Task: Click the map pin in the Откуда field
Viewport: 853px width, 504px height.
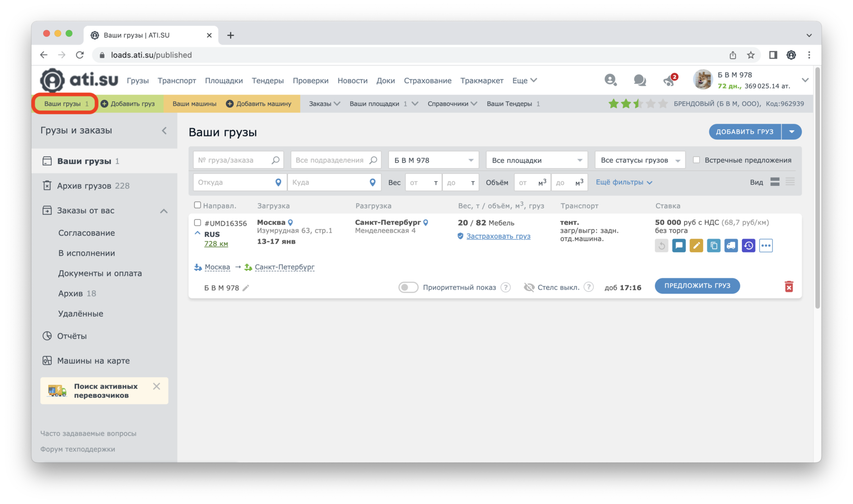Action: click(x=278, y=182)
